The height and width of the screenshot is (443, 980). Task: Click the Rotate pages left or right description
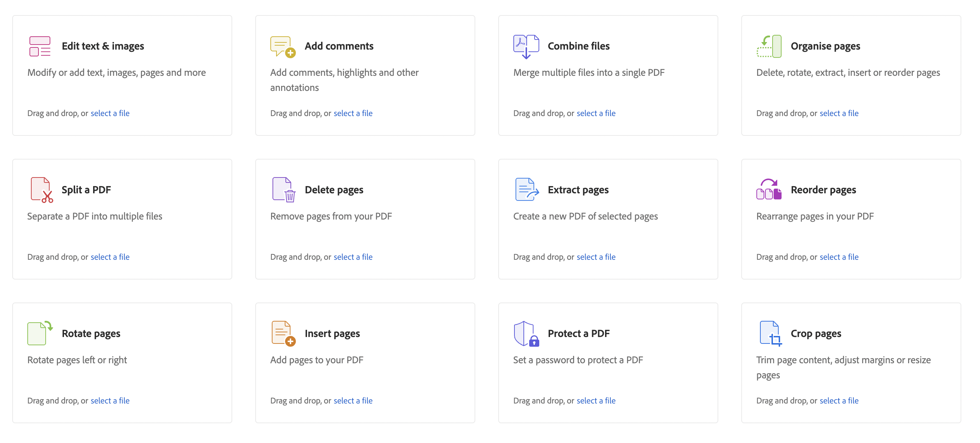[x=77, y=360]
